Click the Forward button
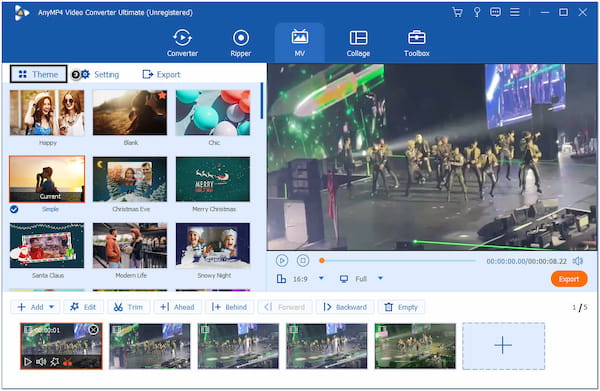Viewport: 600px width, 391px height. pos(285,307)
